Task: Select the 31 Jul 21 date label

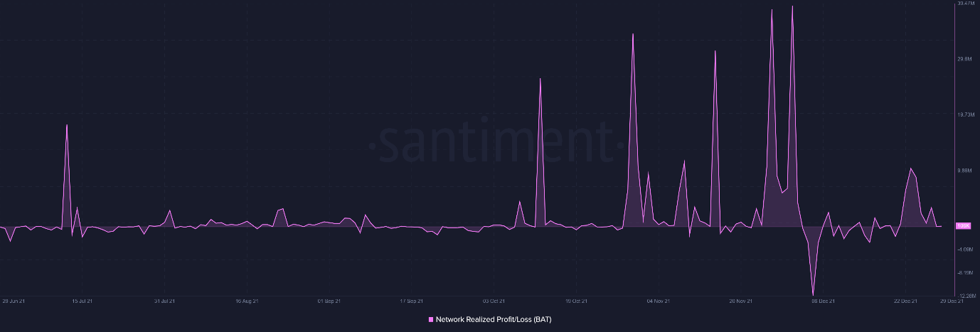Action: pos(164,301)
